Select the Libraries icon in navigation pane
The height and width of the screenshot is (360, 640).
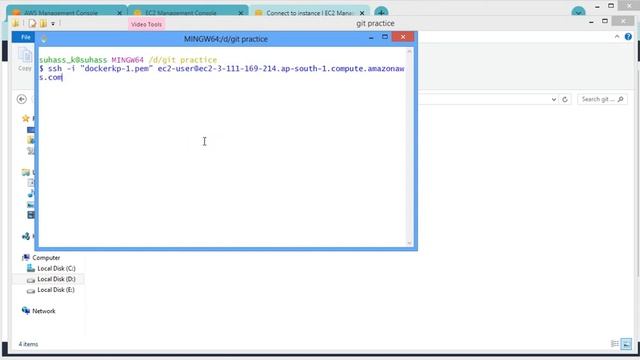tap(26, 172)
